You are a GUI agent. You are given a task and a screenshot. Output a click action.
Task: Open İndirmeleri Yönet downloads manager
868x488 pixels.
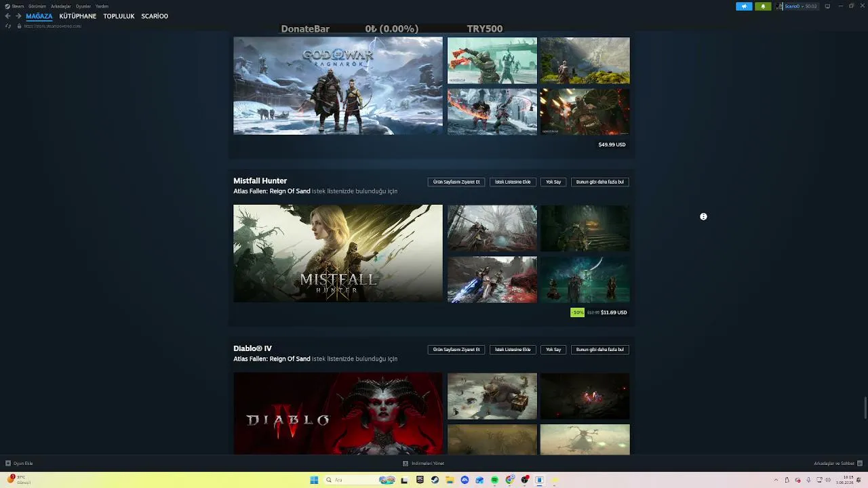click(x=428, y=464)
